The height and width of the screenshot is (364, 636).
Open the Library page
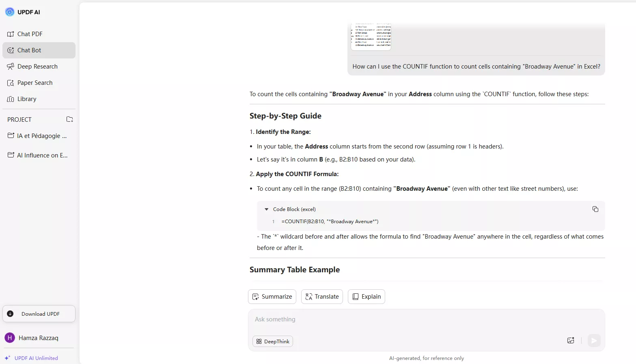[27, 99]
